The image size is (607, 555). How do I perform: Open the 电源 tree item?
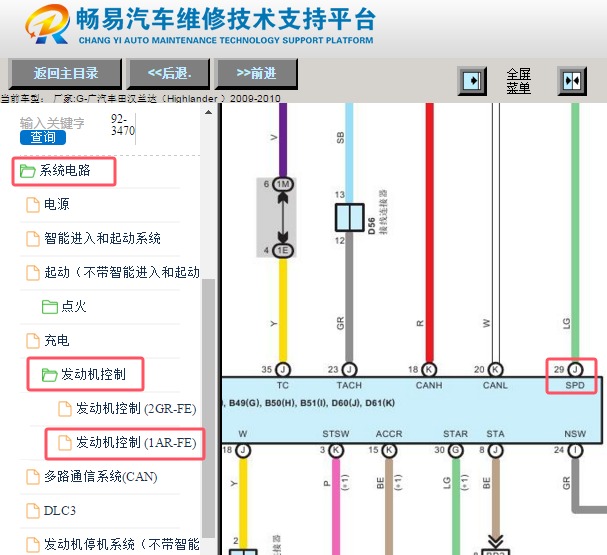tap(57, 204)
